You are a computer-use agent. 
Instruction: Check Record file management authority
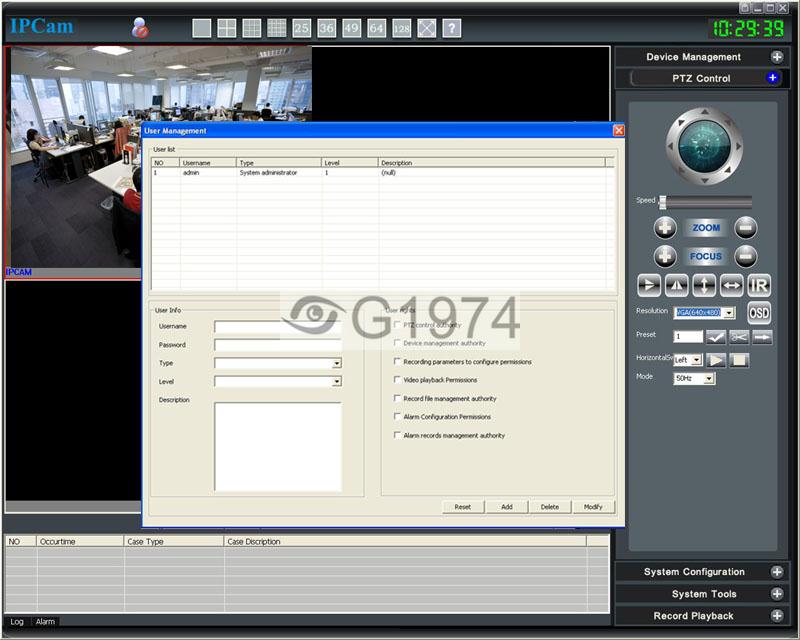point(397,398)
